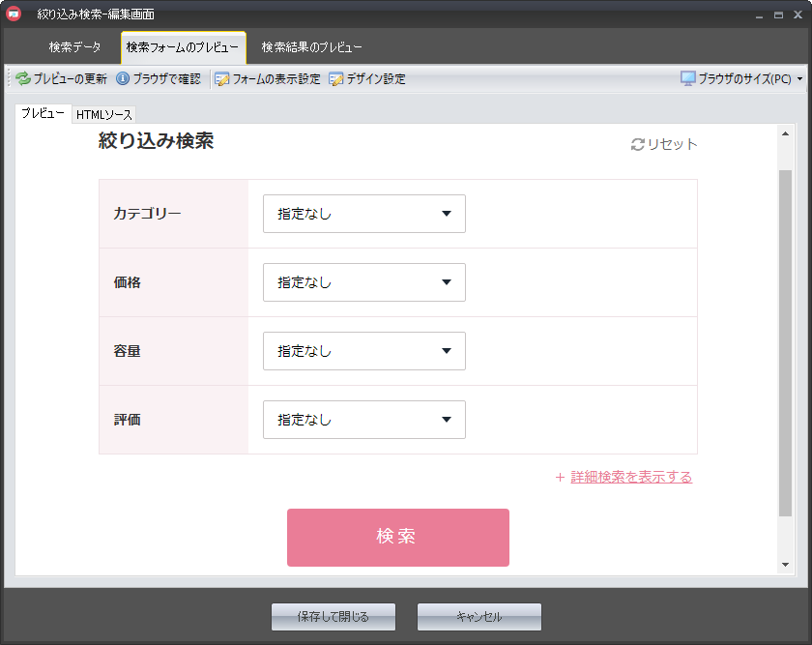The width and height of the screenshot is (812, 645).
Task: Open preview in browser via info icon
Action: (x=123, y=79)
